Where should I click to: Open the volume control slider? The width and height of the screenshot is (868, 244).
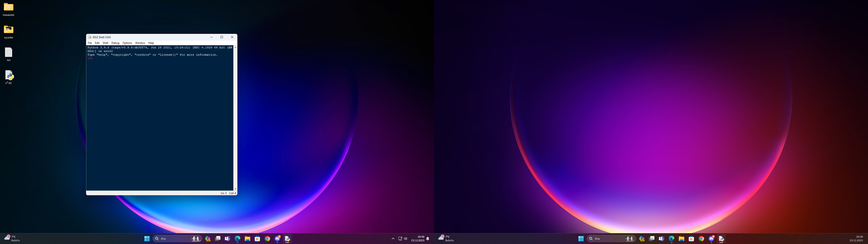[x=405, y=238]
